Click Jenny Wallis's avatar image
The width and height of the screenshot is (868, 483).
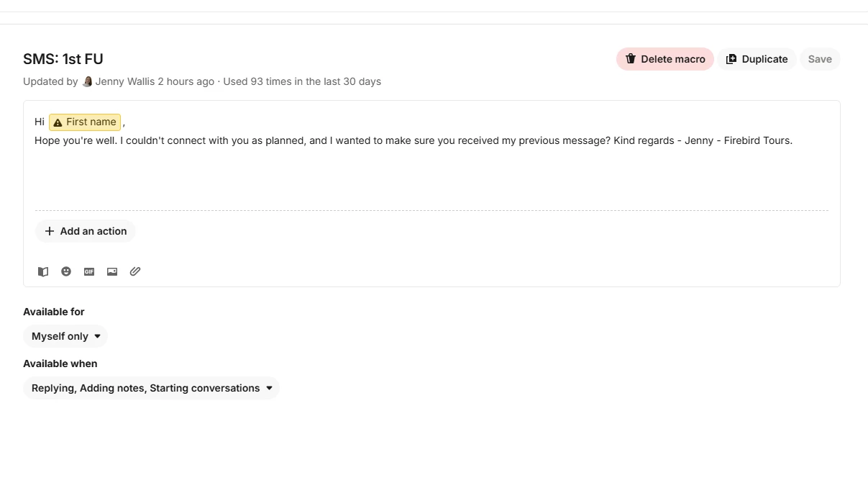(87, 81)
